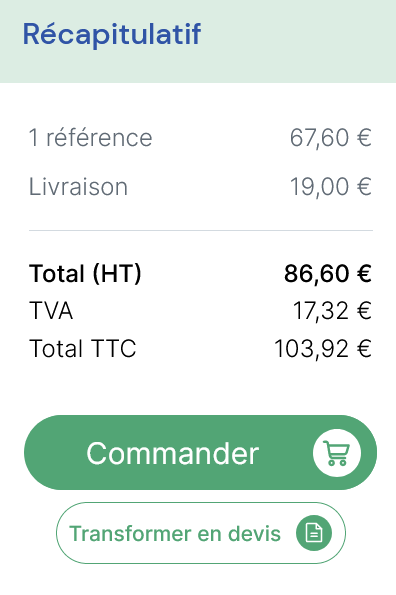
Task: Click the divider line above Total (HT)
Action: point(201,230)
